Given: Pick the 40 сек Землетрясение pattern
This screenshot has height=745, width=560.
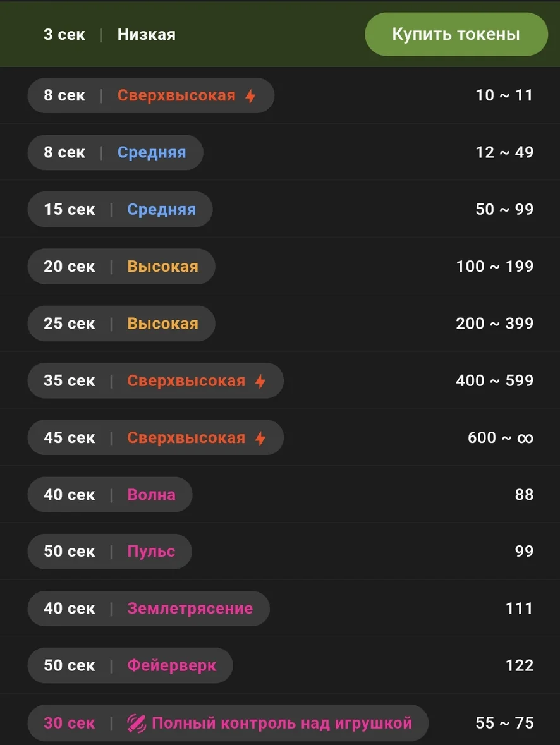Looking at the screenshot, I should (149, 609).
